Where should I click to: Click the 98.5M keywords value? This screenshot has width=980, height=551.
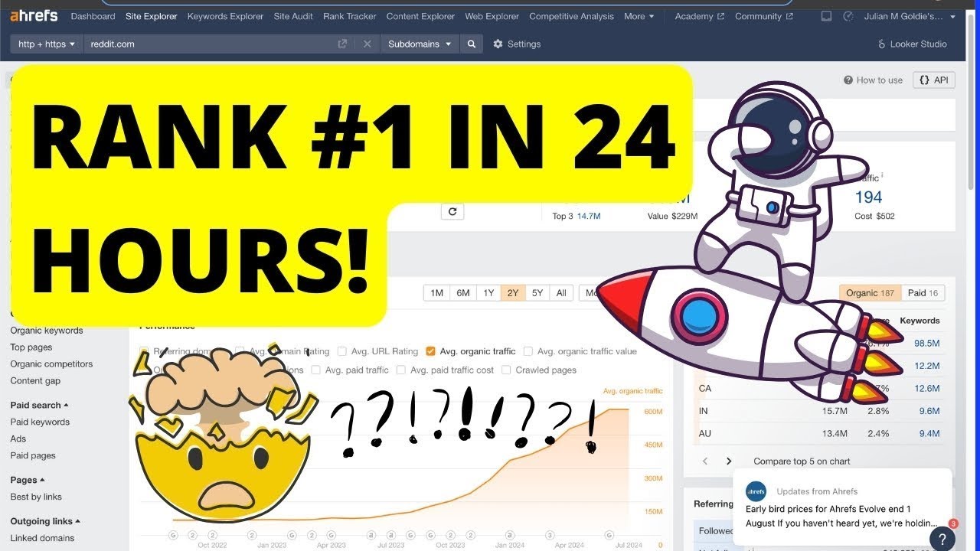pyautogui.click(x=926, y=343)
